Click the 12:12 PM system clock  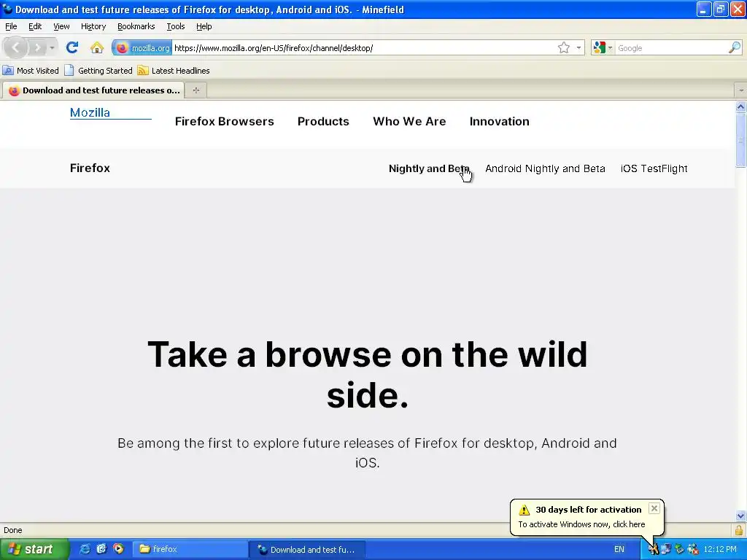point(720,549)
